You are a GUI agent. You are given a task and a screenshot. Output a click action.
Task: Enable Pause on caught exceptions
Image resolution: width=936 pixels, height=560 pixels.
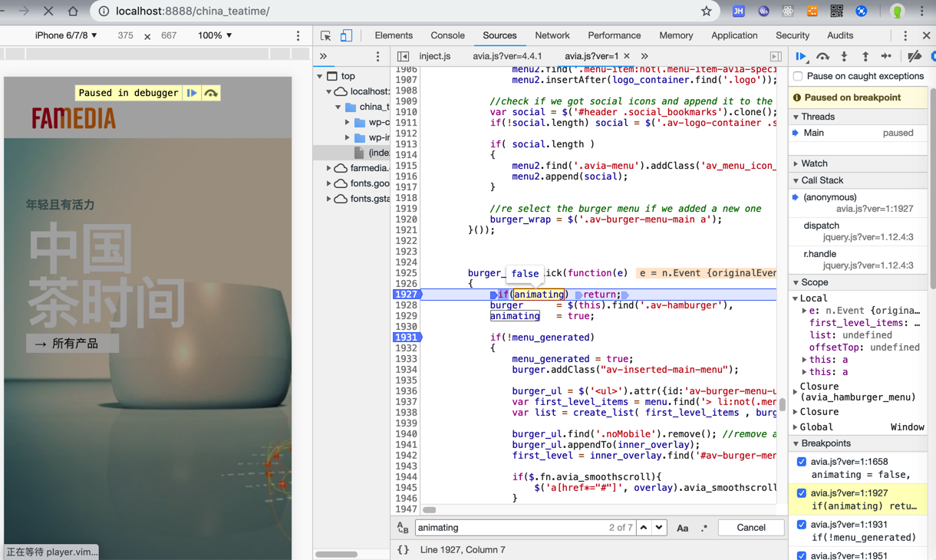tap(799, 77)
